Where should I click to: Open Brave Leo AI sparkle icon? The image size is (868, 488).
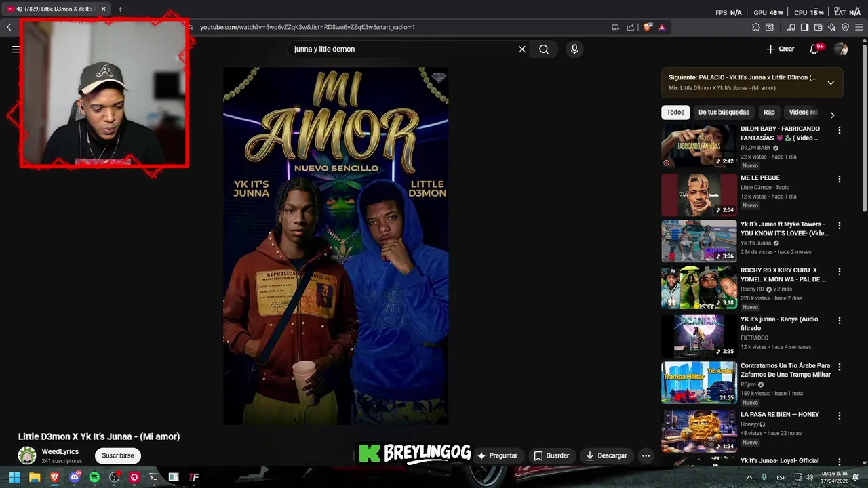(831, 27)
